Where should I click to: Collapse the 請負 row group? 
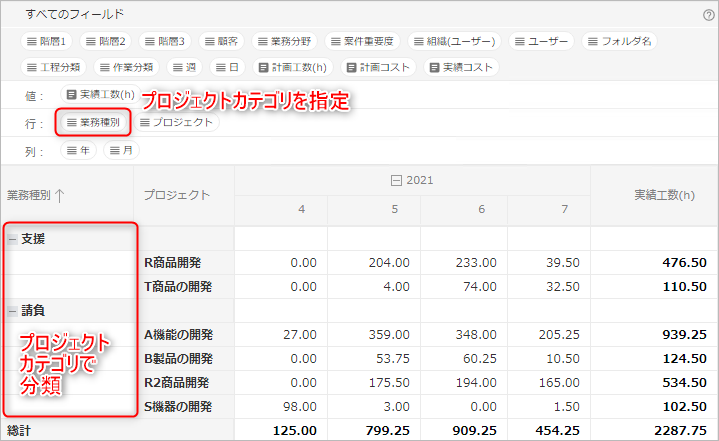[12, 310]
